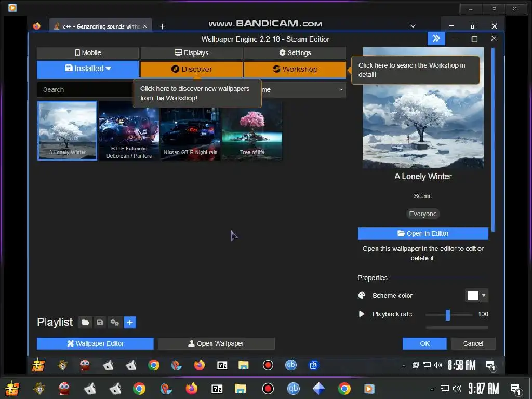Open notification center next to 9:07 AM clock
The image size is (532, 399).
[x=516, y=389]
